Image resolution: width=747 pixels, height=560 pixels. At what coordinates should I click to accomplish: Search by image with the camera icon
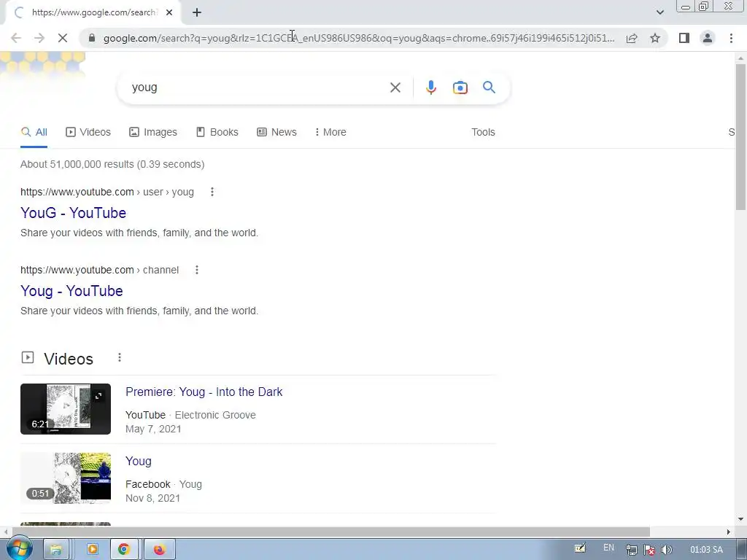coord(460,87)
